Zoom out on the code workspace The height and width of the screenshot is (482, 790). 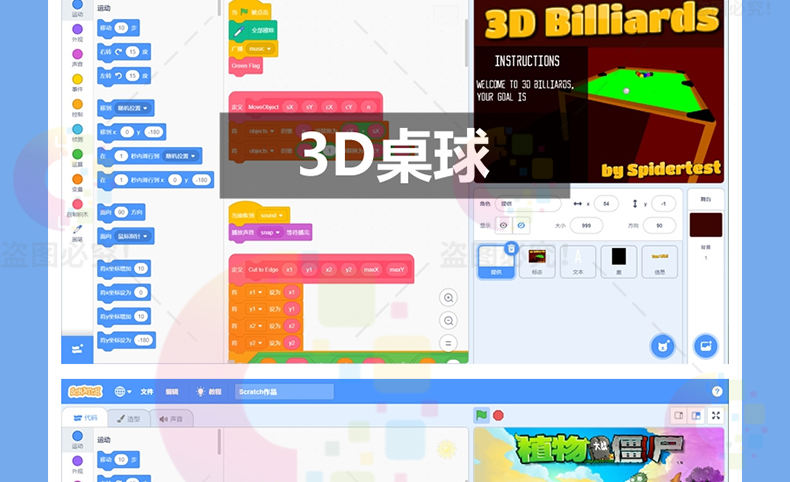(x=448, y=320)
